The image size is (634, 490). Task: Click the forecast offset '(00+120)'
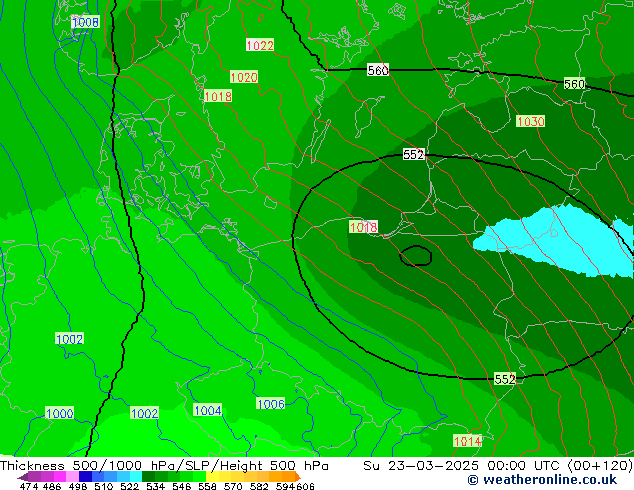tap(600, 466)
